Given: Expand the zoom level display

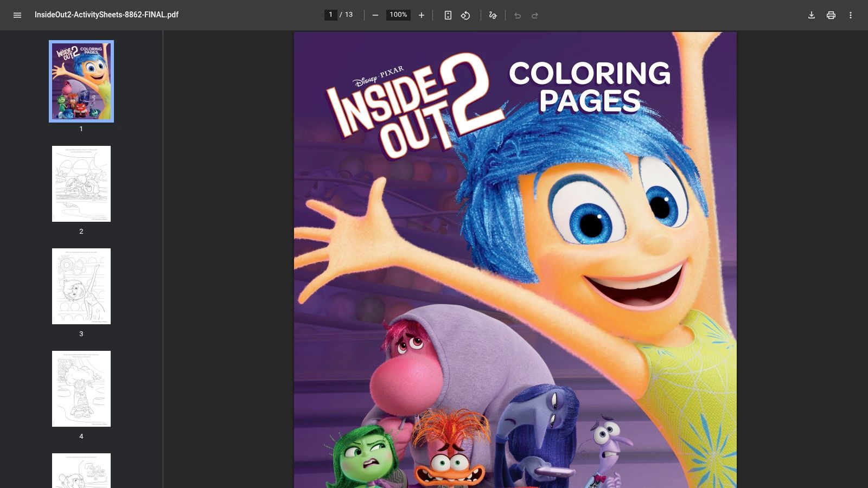Looking at the screenshot, I should [398, 15].
